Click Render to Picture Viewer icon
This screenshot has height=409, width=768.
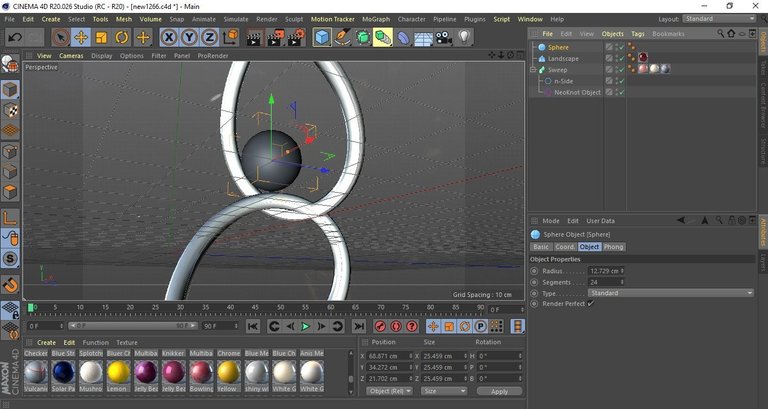pos(275,37)
